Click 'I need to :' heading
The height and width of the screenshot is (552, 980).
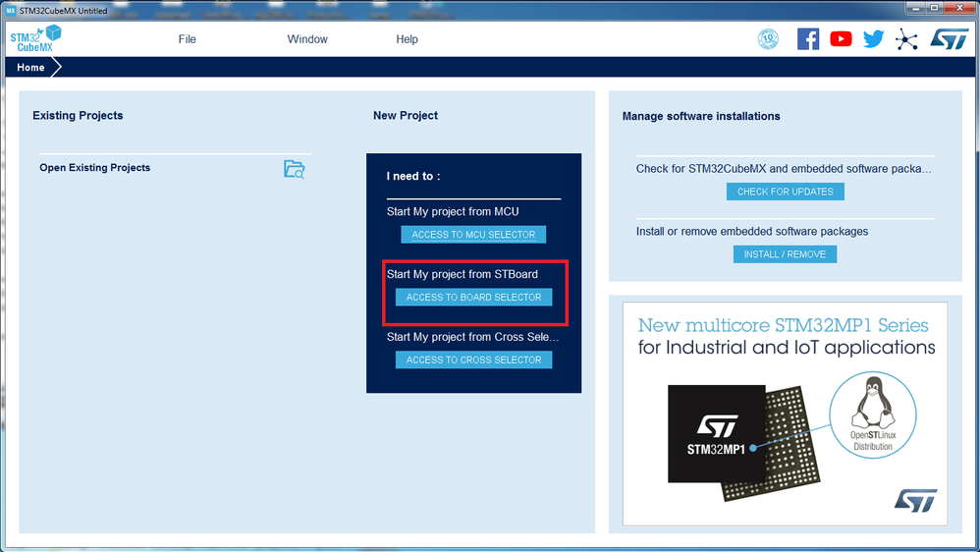(413, 176)
